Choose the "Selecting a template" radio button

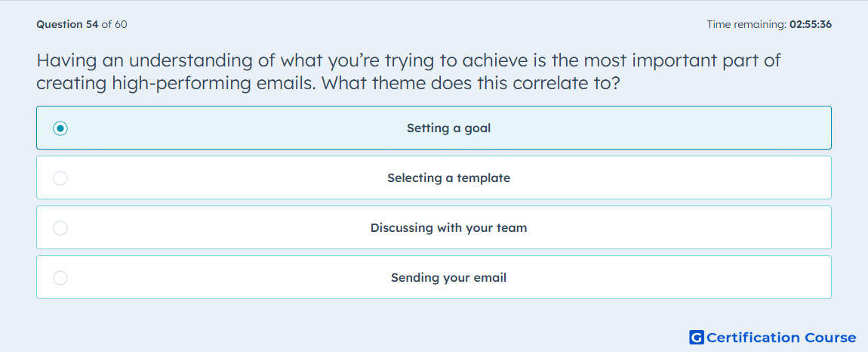point(60,178)
